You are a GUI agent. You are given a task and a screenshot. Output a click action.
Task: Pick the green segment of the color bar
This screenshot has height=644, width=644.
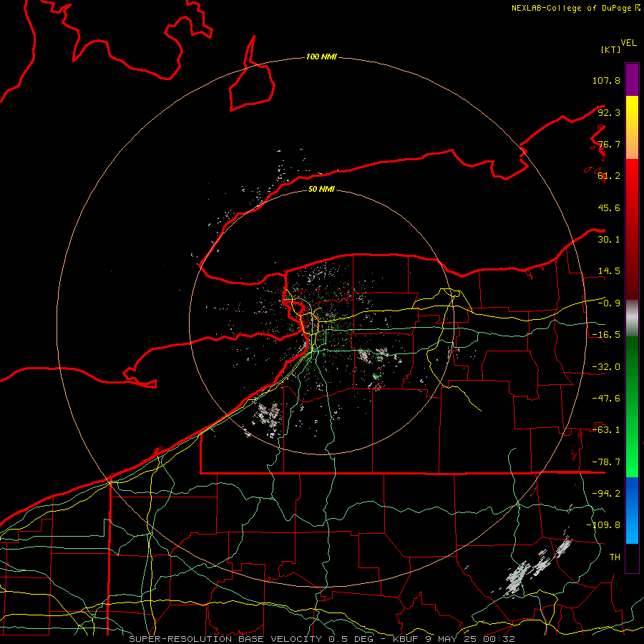(x=632, y=406)
